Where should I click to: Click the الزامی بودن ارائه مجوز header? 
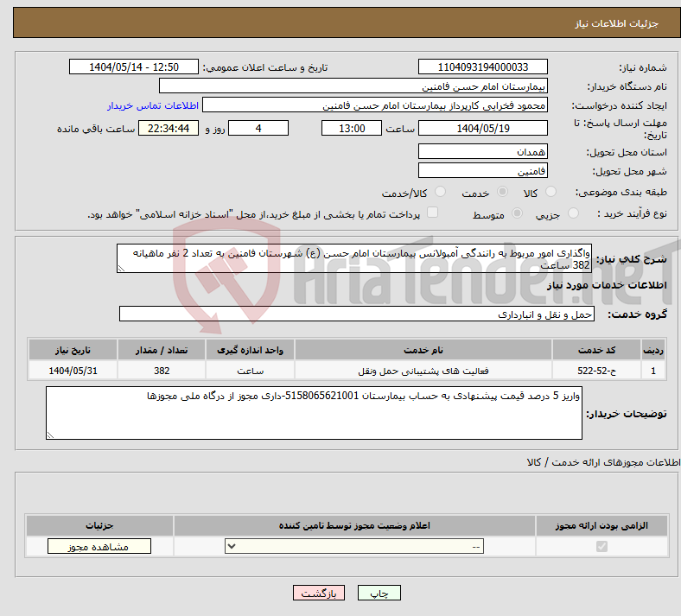coord(601,525)
